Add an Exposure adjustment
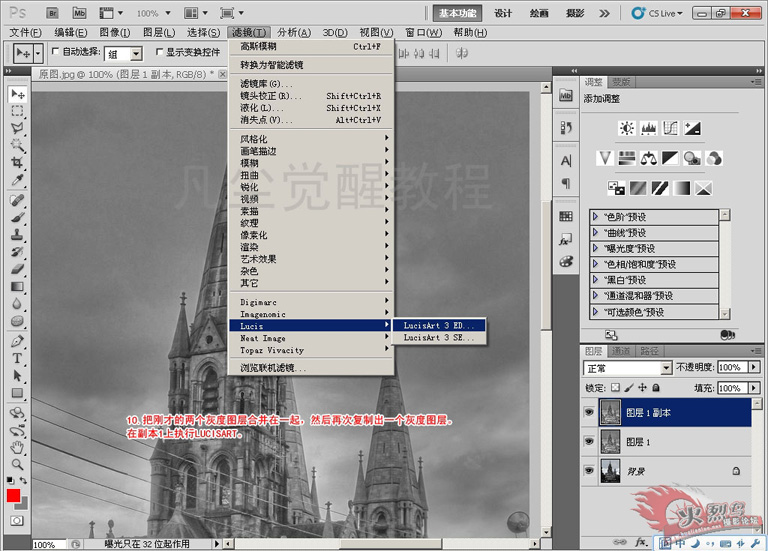 (692, 128)
